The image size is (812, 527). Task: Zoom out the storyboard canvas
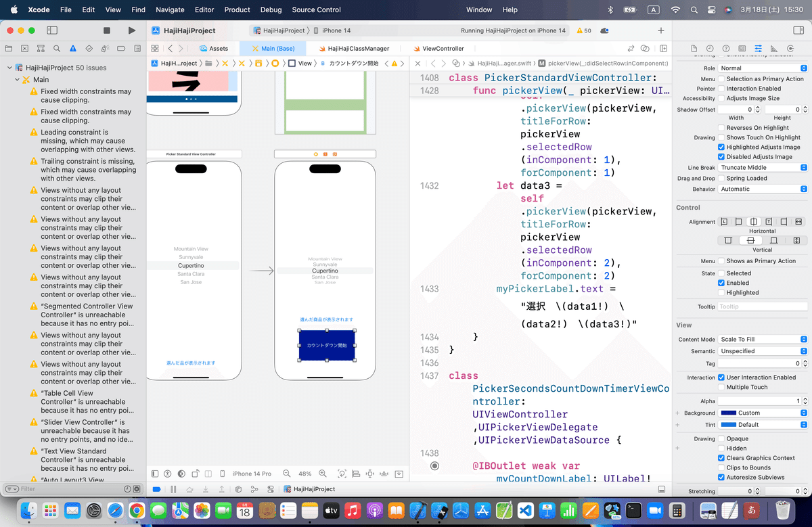point(287,474)
